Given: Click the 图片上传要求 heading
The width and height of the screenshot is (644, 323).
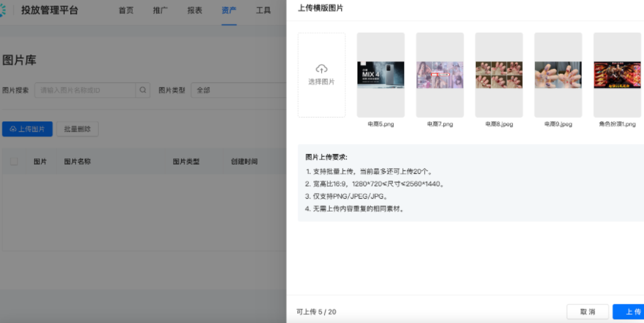Looking at the screenshot, I should click(326, 157).
